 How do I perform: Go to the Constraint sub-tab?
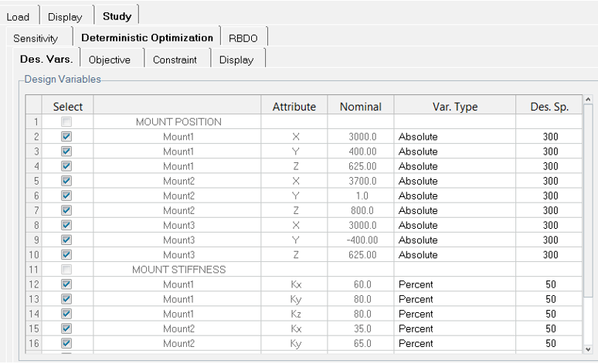pos(175,60)
